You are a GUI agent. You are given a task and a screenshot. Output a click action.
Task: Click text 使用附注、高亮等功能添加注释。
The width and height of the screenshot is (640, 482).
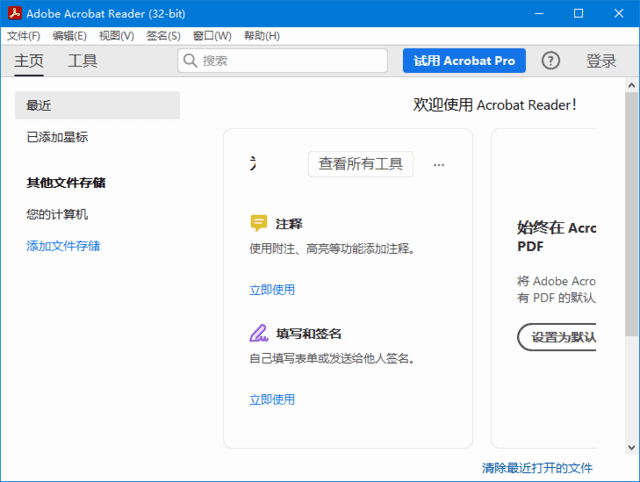pos(332,249)
